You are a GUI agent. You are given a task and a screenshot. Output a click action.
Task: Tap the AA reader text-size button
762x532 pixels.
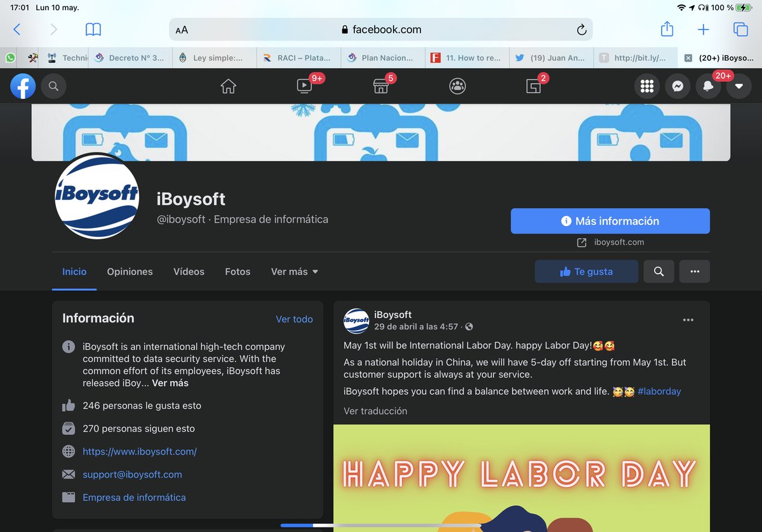coord(182,30)
